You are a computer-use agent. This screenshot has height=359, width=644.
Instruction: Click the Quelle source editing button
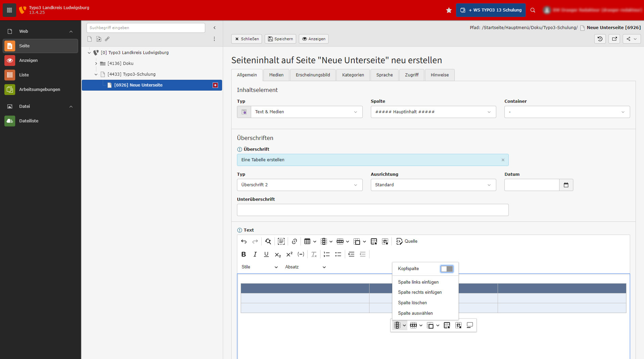(x=407, y=241)
